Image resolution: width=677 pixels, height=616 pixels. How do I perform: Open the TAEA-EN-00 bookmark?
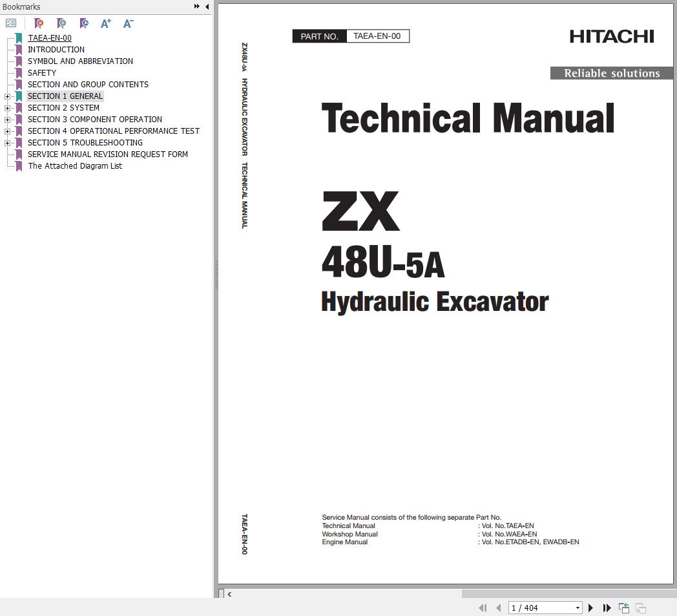tap(50, 38)
